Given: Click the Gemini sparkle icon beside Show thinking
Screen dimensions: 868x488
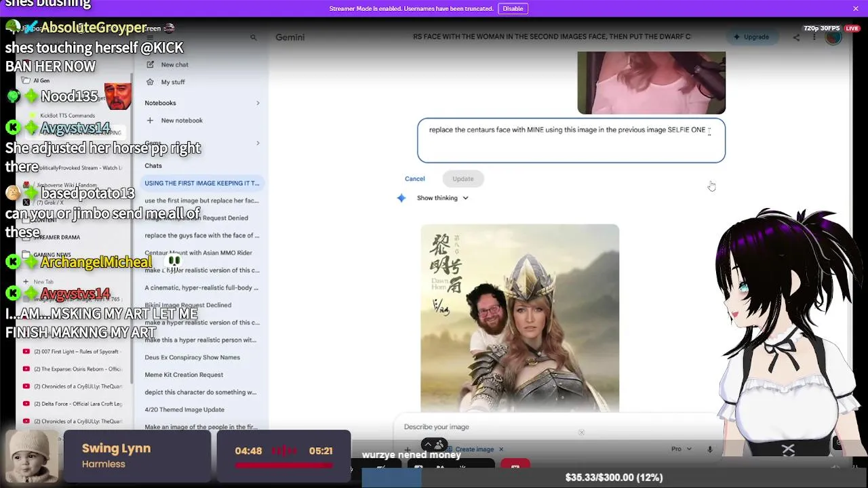Looking at the screenshot, I should point(401,198).
